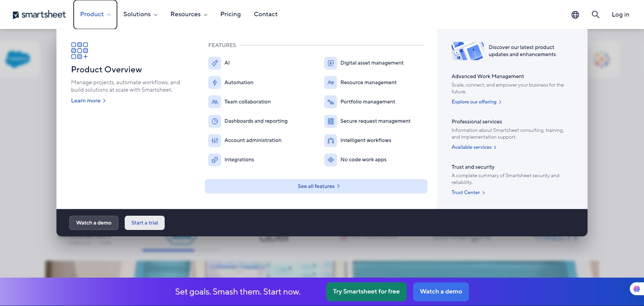
Task: Open the Contact page
Action: [x=266, y=14]
